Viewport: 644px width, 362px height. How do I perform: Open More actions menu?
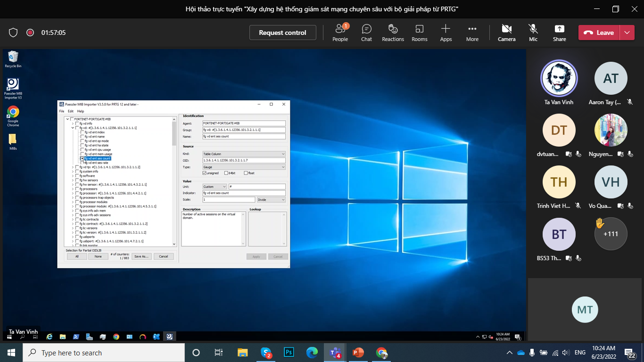(x=472, y=33)
